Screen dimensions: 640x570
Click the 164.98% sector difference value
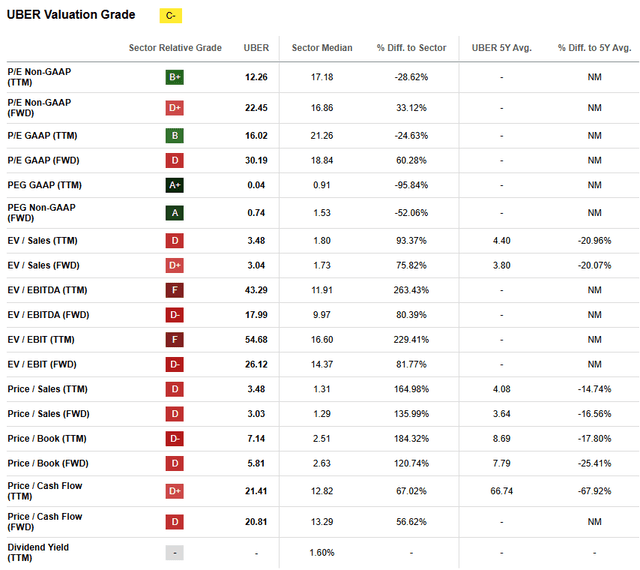coord(411,389)
